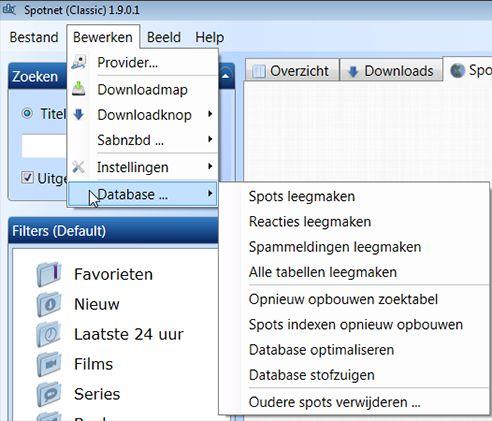Click the Films filter folder icon
The width and height of the screenshot is (492, 421).
pyautogui.click(x=49, y=364)
